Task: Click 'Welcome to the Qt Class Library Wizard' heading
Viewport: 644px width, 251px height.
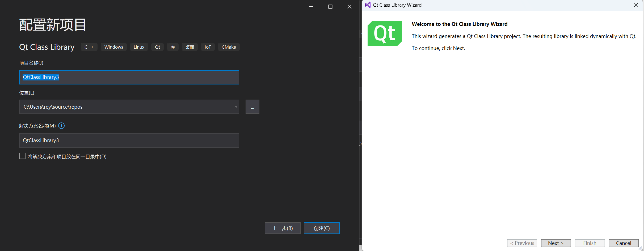Action: 460,24
